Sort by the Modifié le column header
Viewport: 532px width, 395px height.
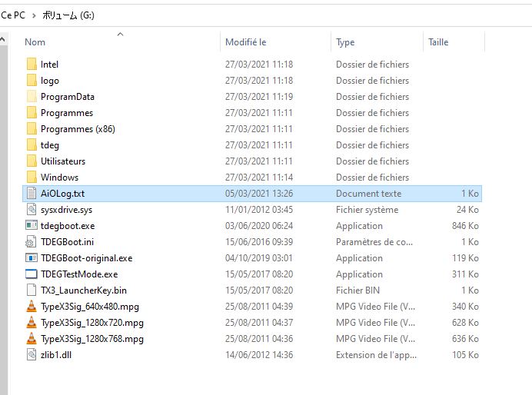pyautogui.click(x=246, y=42)
